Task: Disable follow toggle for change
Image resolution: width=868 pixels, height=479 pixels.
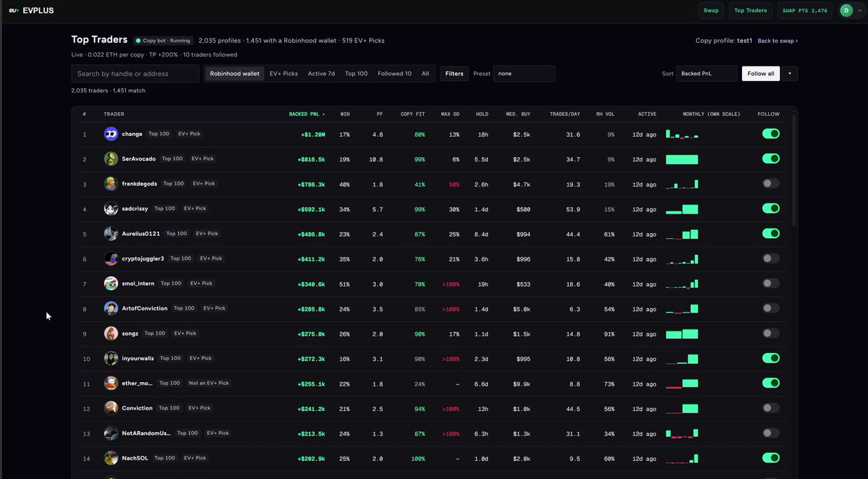Action: (770, 134)
